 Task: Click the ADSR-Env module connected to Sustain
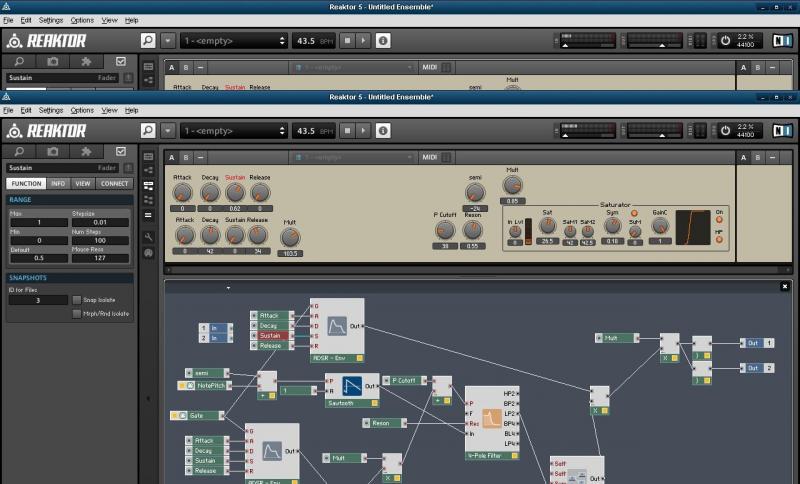(x=337, y=330)
